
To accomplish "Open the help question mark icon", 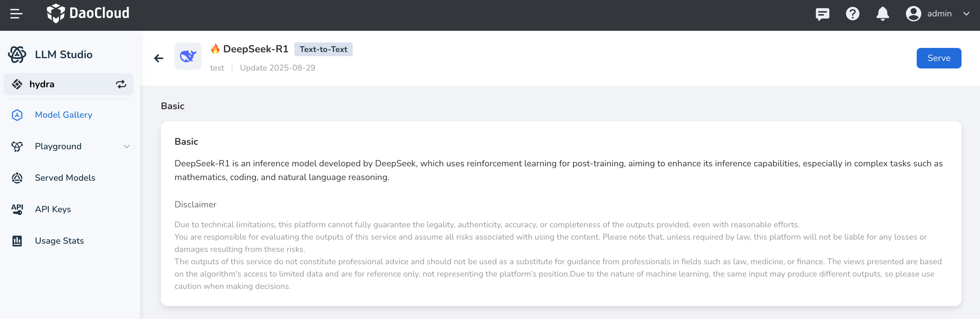I will coord(852,14).
